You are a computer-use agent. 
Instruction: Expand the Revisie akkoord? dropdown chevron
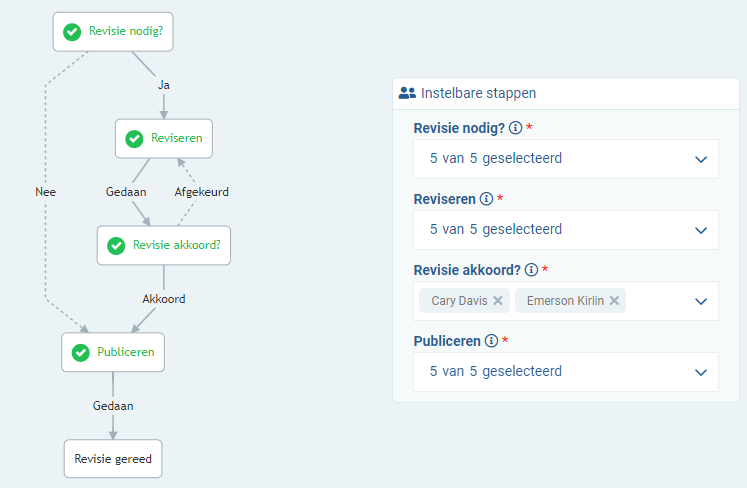[701, 301]
